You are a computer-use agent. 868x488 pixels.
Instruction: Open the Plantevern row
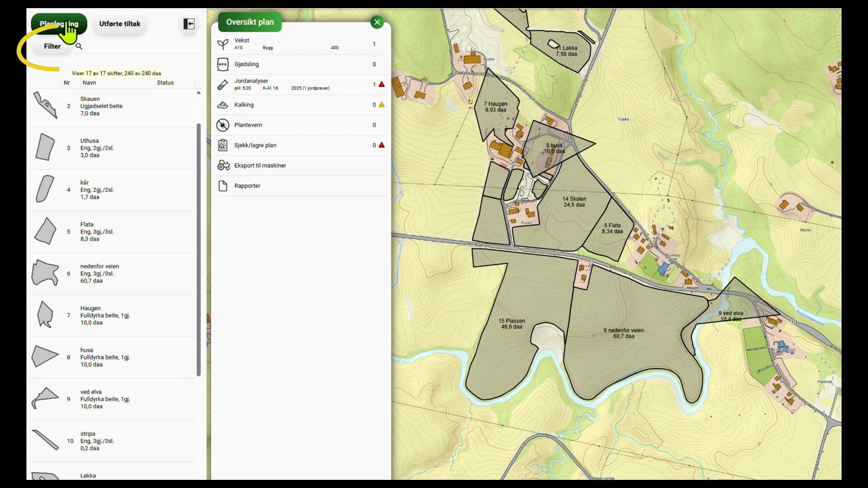[301, 125]
